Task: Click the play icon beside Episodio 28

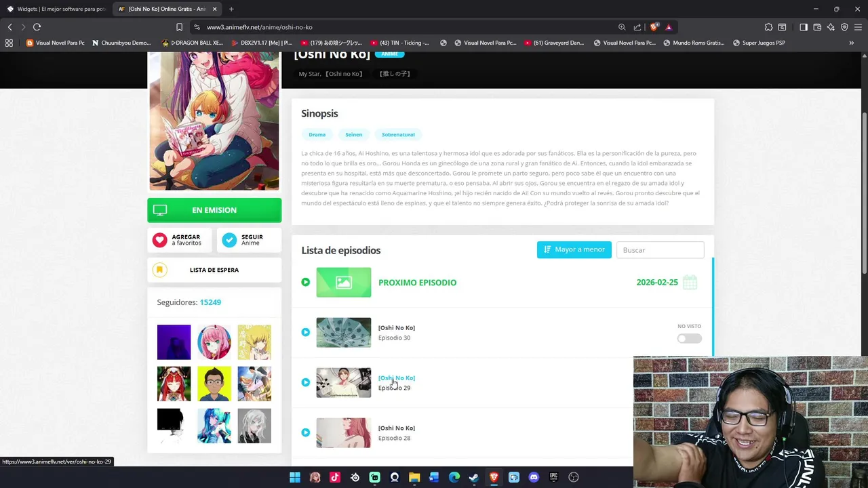Action: (x=305, y=432)
